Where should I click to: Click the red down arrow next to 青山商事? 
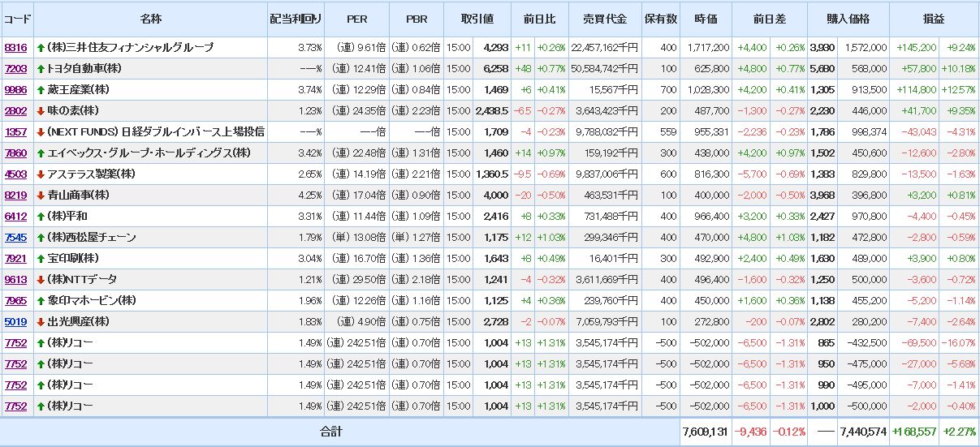[x=41, y=196]
